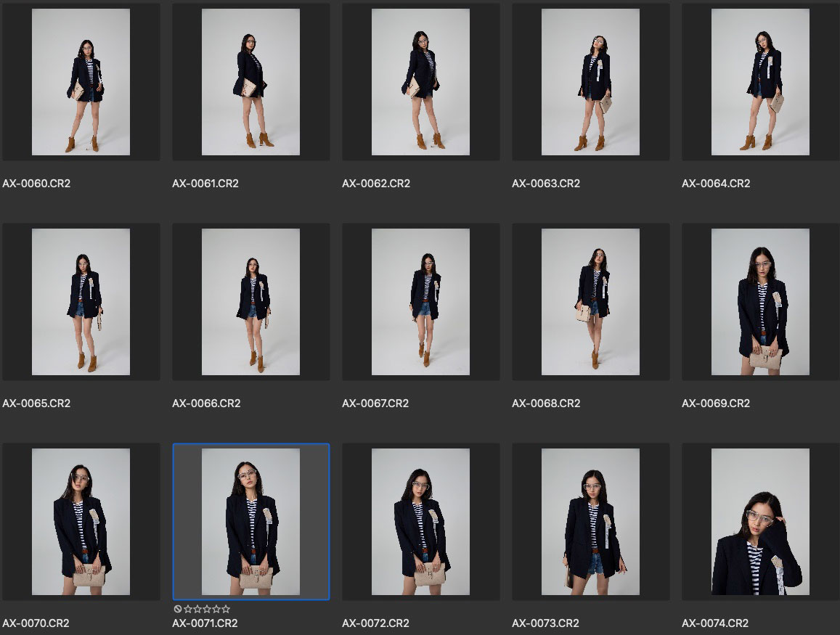Set one-star rating on AX-0071.CR2
The image size is (840, 635).
click(x=187, y=609)
